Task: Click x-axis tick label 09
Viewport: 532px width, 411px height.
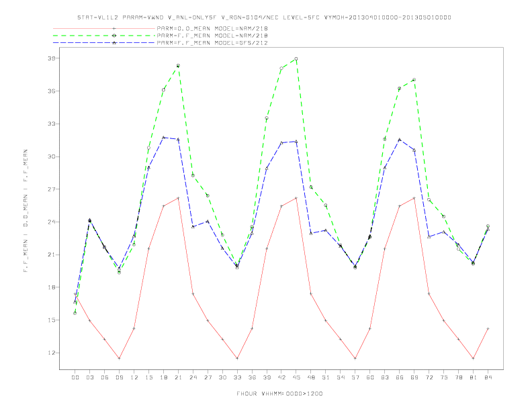Action: click(x=119, y=377)
